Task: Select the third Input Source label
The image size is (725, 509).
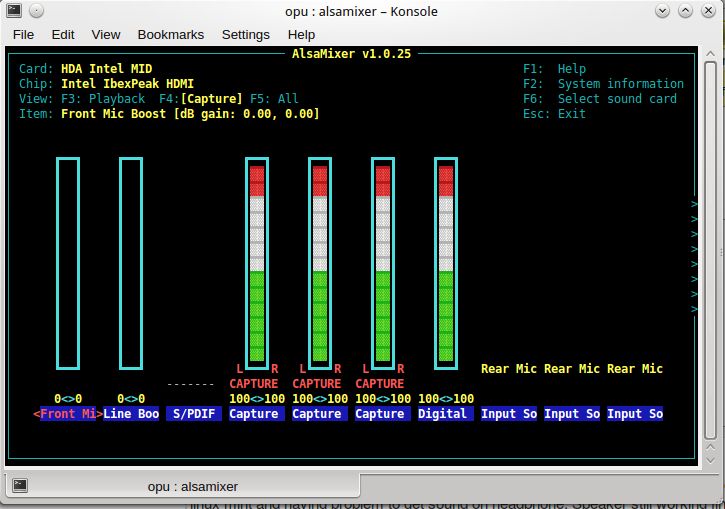Action: tap(634, 413)
